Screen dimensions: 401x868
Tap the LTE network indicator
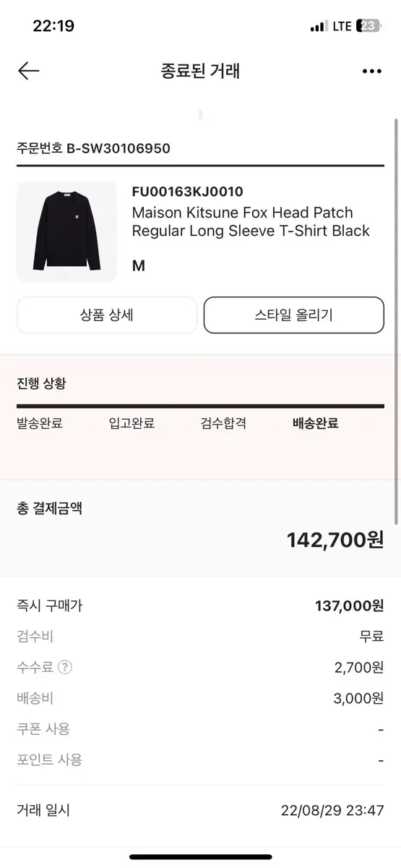[342, 26]
